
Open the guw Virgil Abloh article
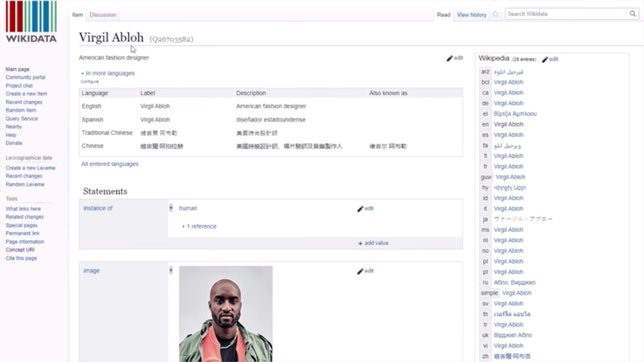pyautogui.click(x=510, y=177)
